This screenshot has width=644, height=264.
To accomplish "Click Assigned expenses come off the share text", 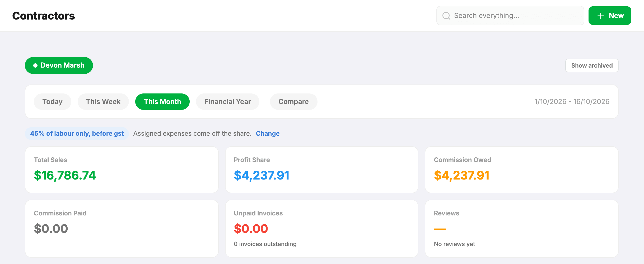I will [x=192, y=134].
